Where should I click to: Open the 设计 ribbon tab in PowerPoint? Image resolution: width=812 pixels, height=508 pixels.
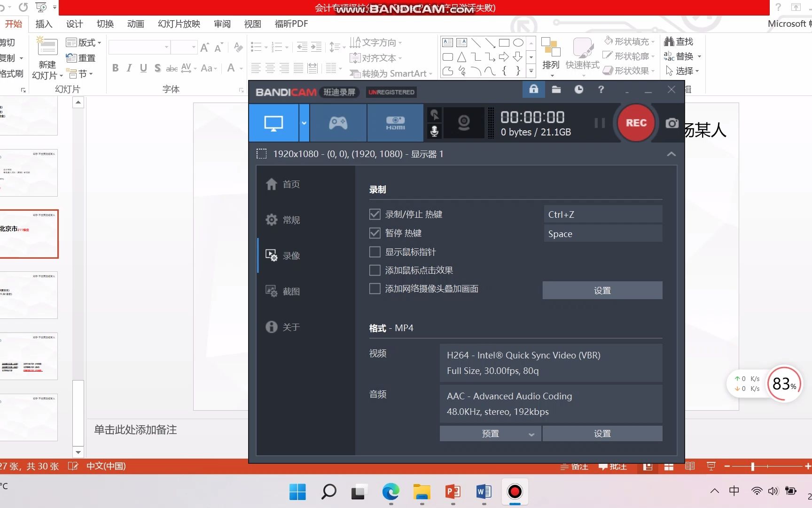coord(74,24)
